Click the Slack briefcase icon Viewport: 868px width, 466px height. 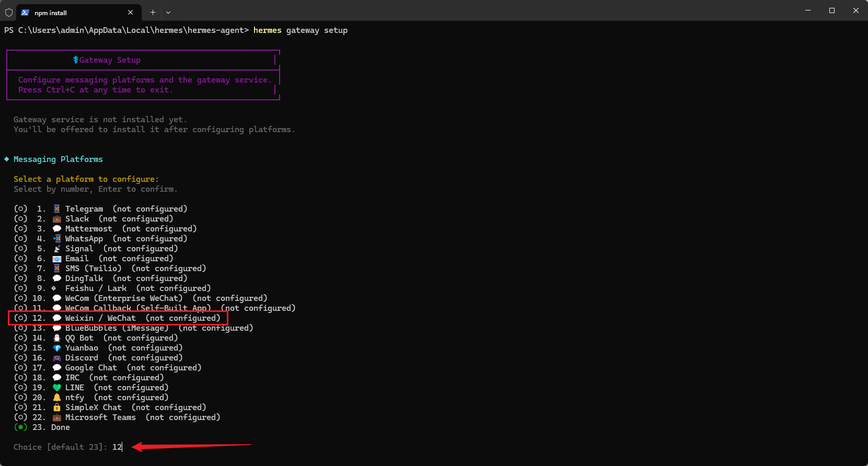(57, 219)
